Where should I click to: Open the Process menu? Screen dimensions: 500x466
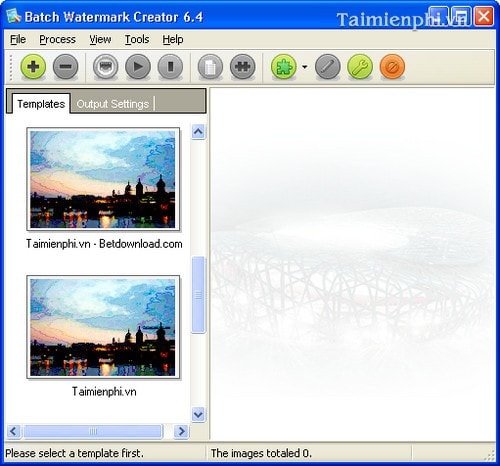point(57,39)
